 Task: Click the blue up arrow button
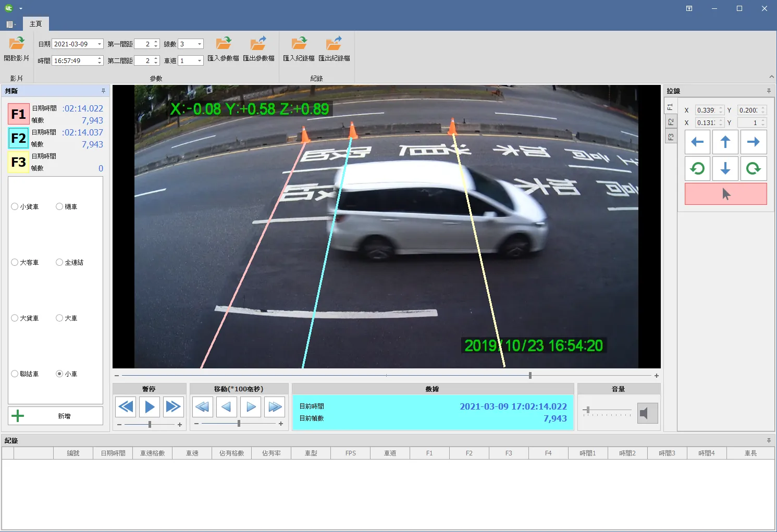(x=725, y=142)
